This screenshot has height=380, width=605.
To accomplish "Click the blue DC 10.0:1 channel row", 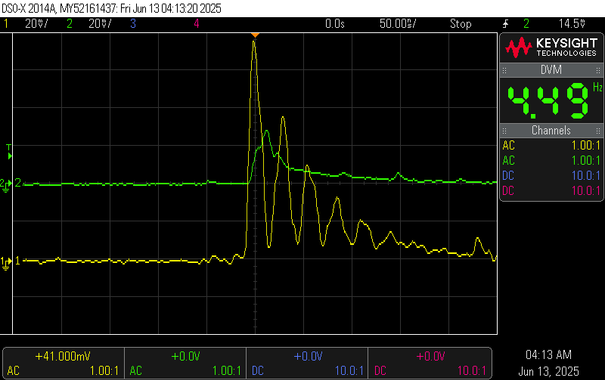I will point(551,176).
